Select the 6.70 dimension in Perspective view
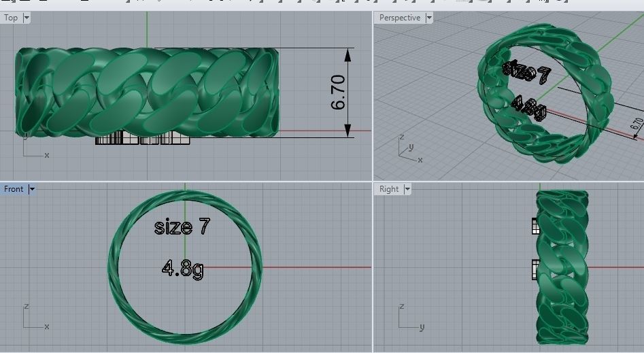Viewport: 644px width, 353px height. [637, 124]
